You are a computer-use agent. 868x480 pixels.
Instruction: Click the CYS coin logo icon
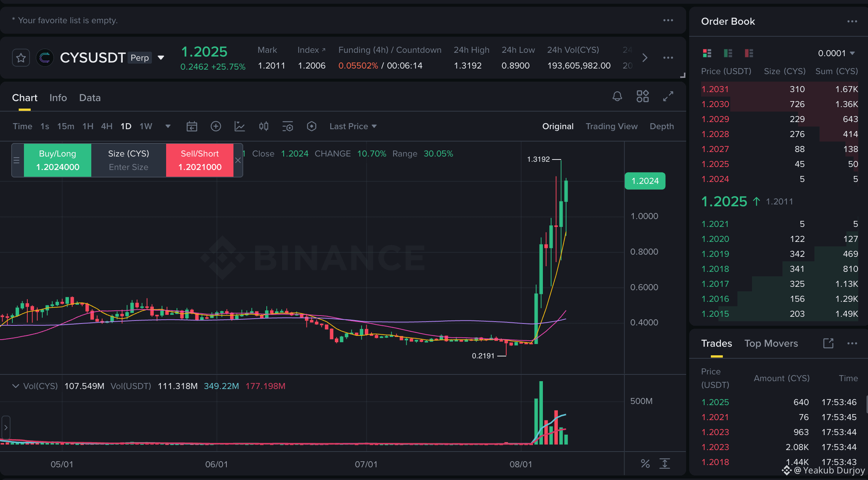pyautogui.click(x=45, y=58)
